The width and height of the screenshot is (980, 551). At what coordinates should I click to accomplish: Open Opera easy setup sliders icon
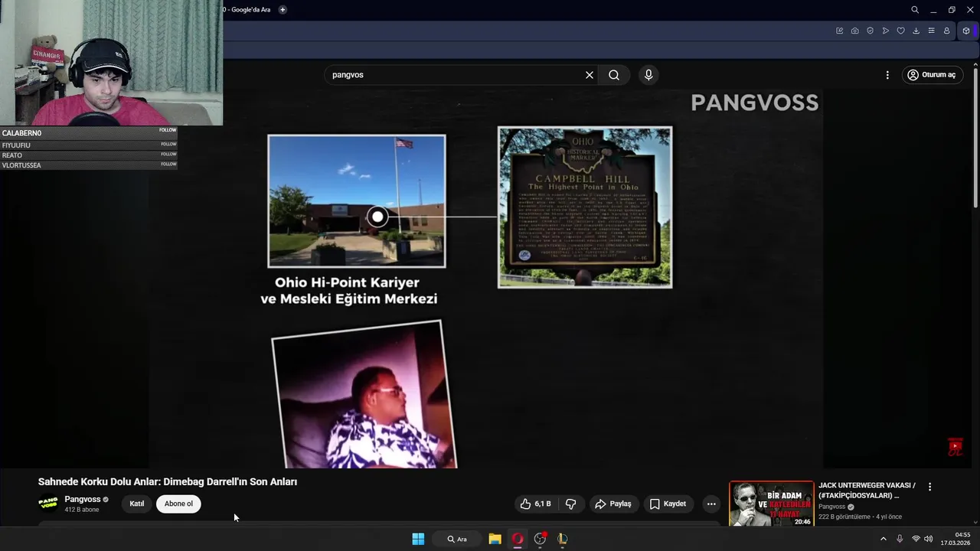tap(932, 31)
